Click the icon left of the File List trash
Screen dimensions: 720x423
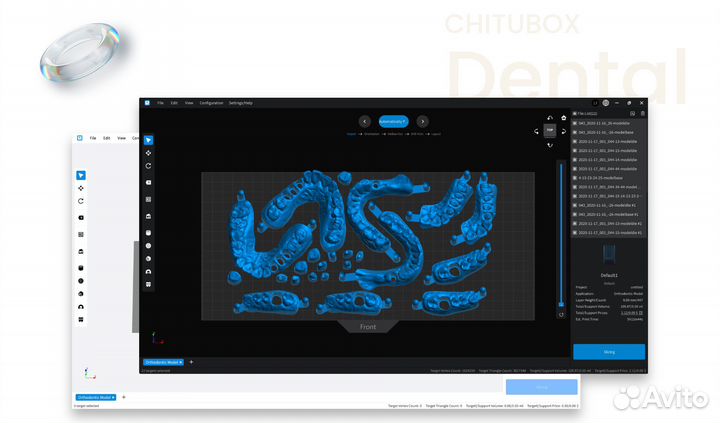point(632,113)
